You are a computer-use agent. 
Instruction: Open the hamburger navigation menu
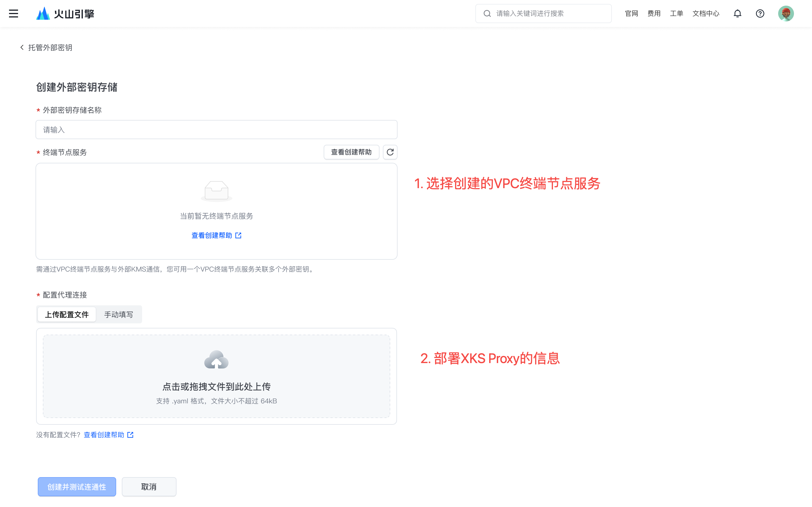coord(14,14)
